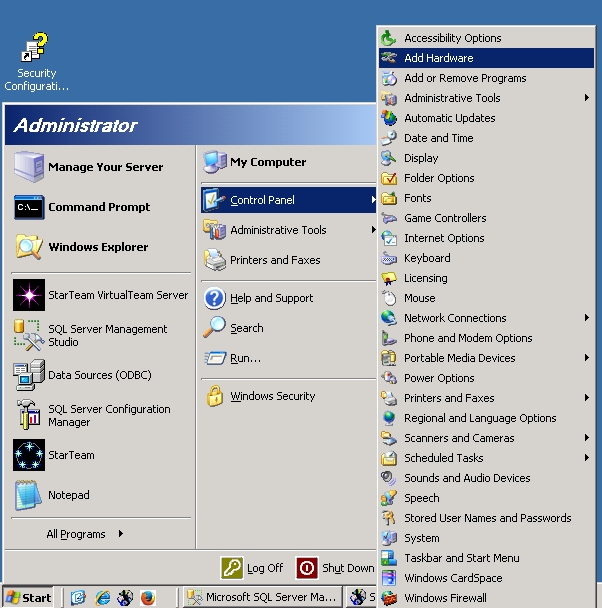This screenshot has height=608, width=602.
Task: Open Windows Firewall menu entry
Action: [x=445, y=598]
